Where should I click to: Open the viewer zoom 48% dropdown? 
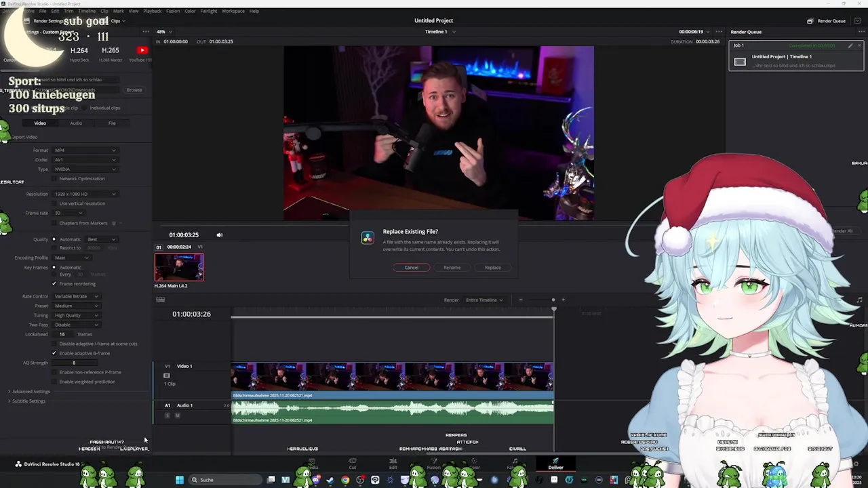coord(164,32)
